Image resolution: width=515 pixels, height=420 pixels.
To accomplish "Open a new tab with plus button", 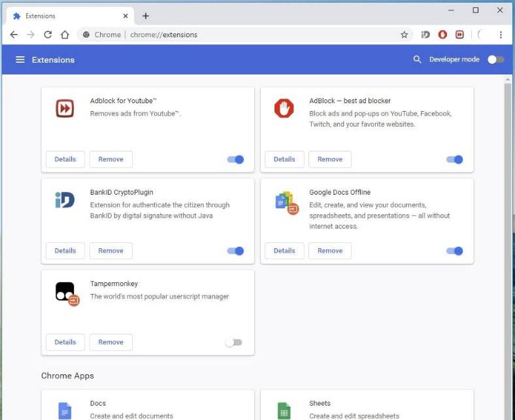I will pos(146,16).
